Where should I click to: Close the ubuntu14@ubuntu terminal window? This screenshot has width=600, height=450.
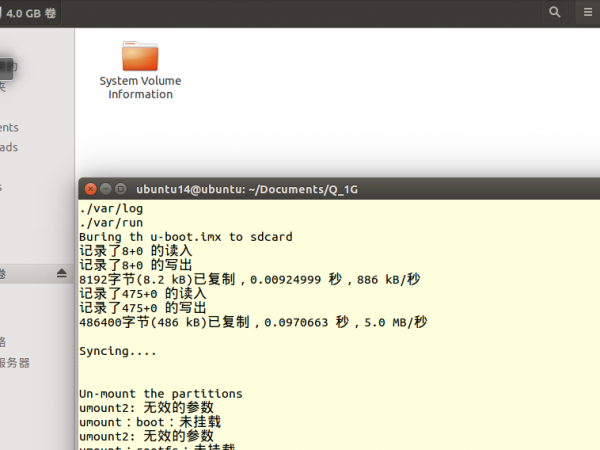tap(90, 189)
